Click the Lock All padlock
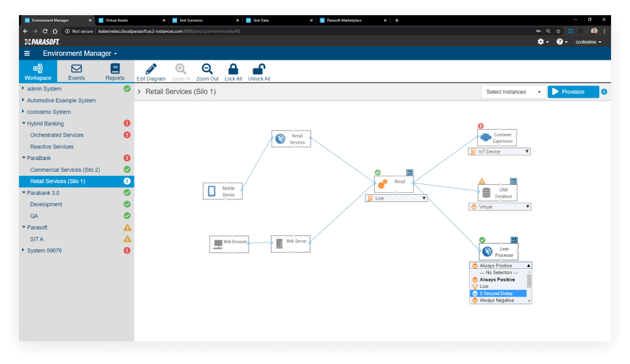630x364 pixels. 233,72
